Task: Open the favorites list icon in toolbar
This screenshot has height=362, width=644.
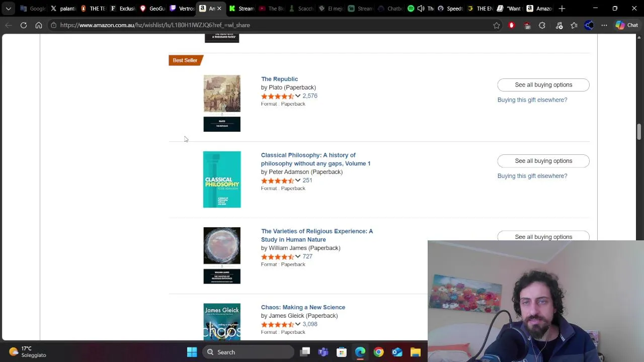Action: click(x=574, y=25)
